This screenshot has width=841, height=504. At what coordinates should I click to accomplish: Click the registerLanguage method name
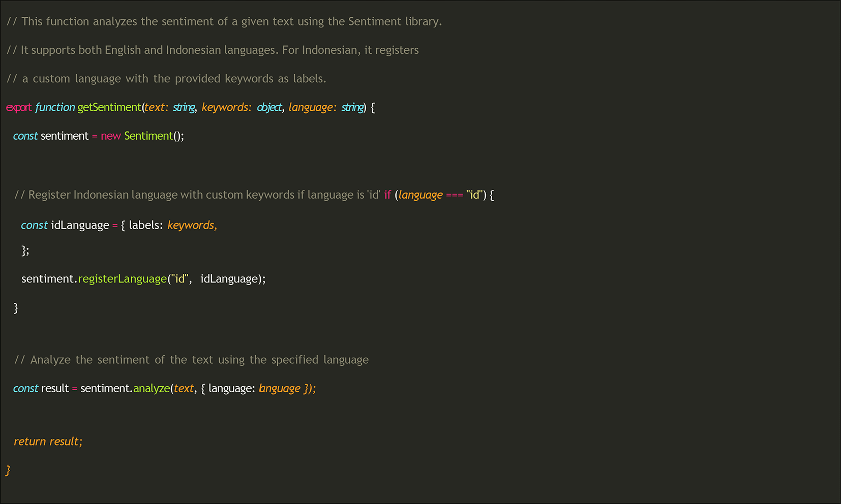coord(122,279)
